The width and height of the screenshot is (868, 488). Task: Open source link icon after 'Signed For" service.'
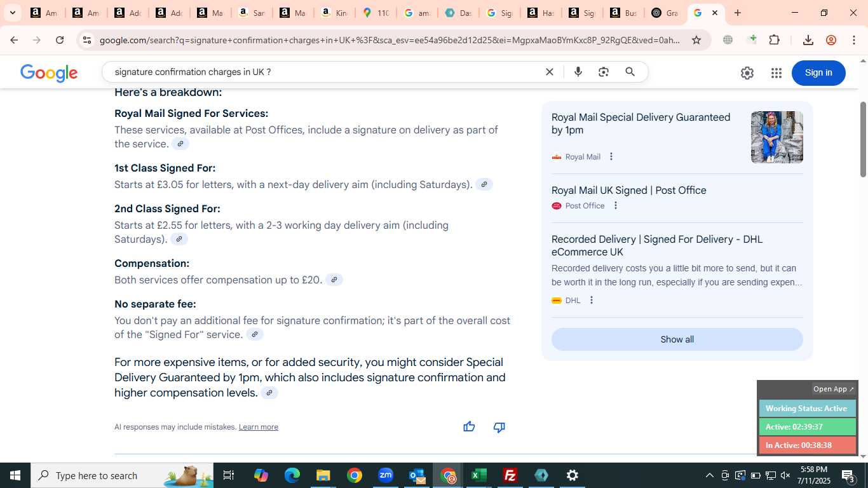pos(255,334)
